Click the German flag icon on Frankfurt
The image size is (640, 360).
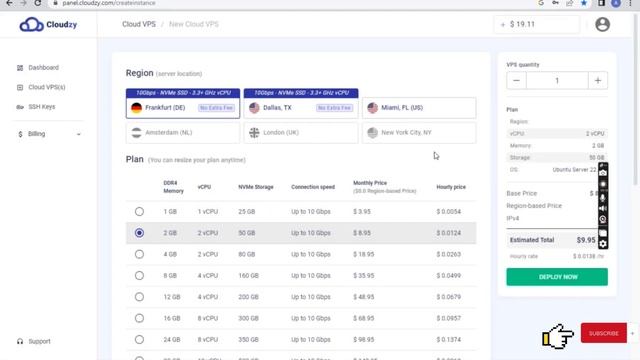(x=136, y=108)
